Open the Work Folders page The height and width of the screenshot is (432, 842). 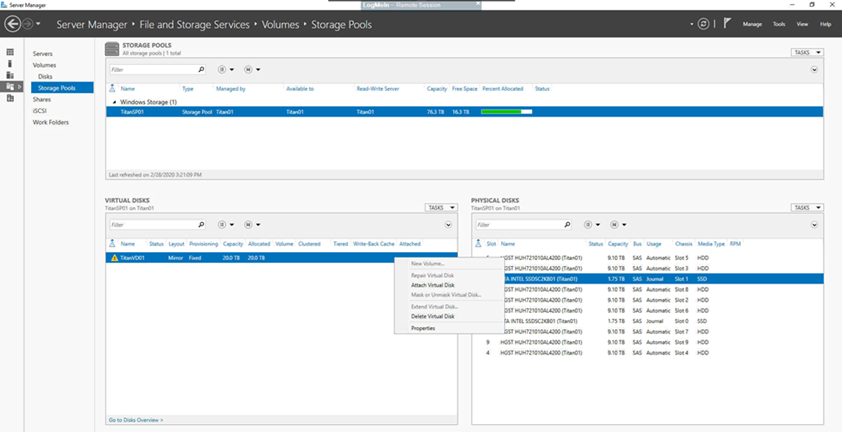[x=50, y=122]
